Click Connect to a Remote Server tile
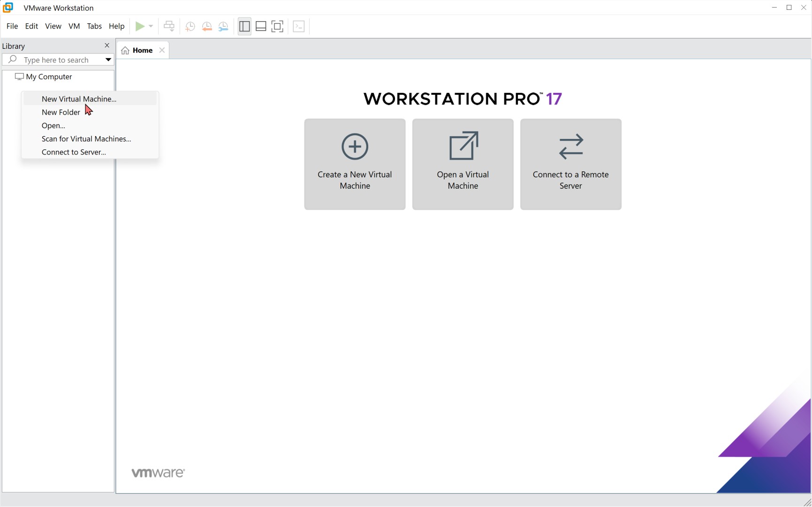This screenshot has height=507, width=812. [x=571, y=164]
